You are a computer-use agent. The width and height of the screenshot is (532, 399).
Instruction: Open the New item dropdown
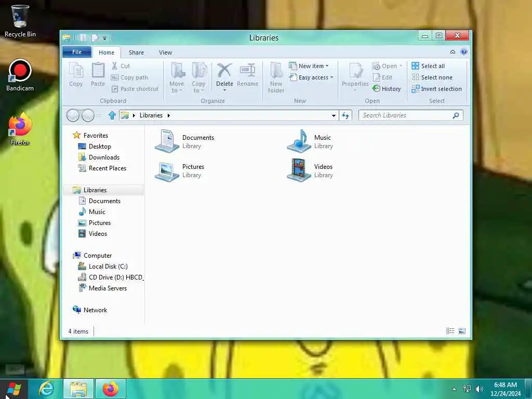[x=309, y=66]
